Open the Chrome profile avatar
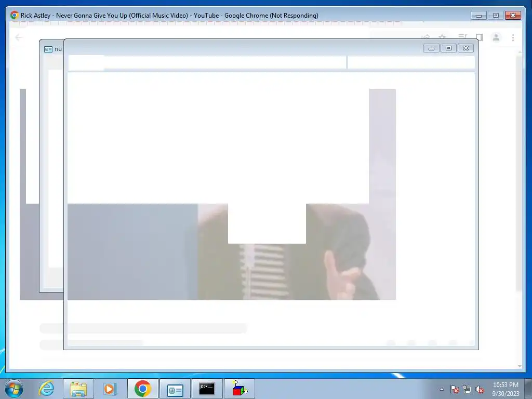 496,37
